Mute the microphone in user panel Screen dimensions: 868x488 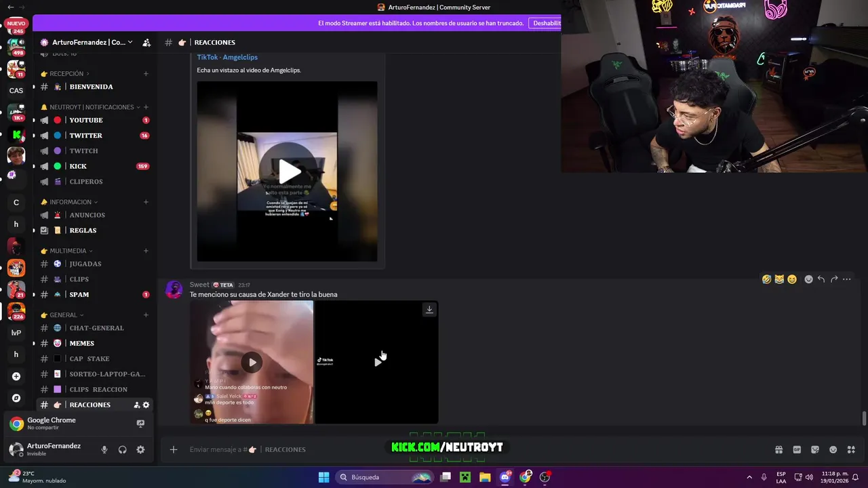point(104,449)
